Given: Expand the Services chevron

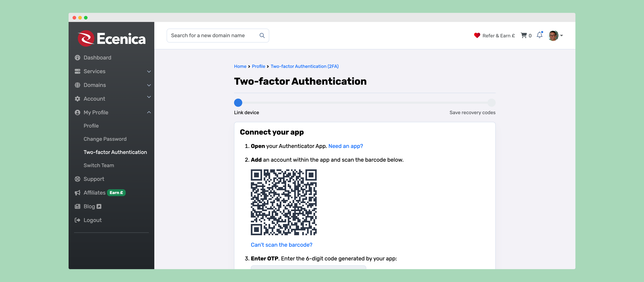Looking at the screenshot, I should (x=149, y=71).
